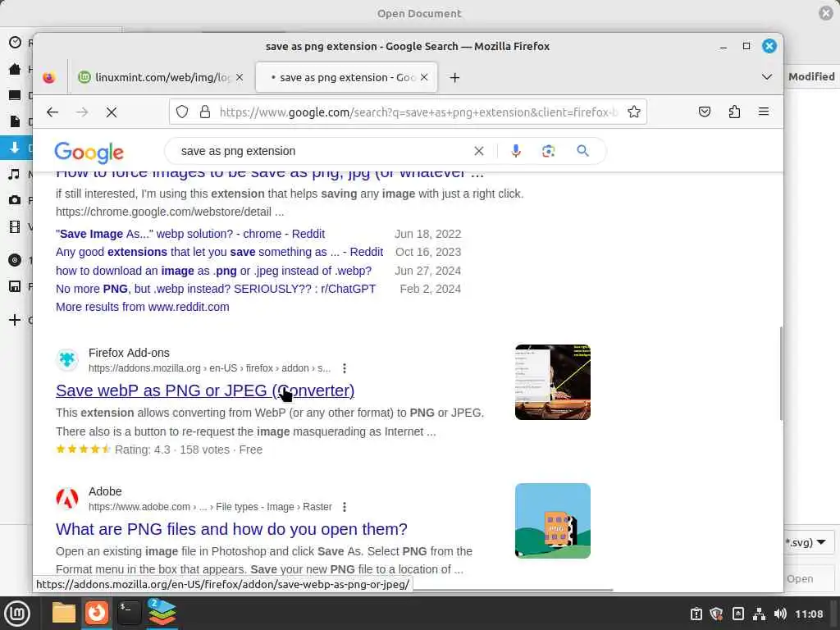Select Music place in Open Document sidebar
840x630 pixels.
[x=15, y=174]
